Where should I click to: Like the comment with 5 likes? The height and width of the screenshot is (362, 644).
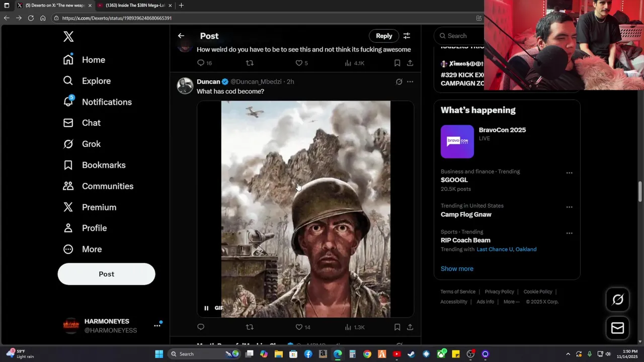[x=301, y=63]
